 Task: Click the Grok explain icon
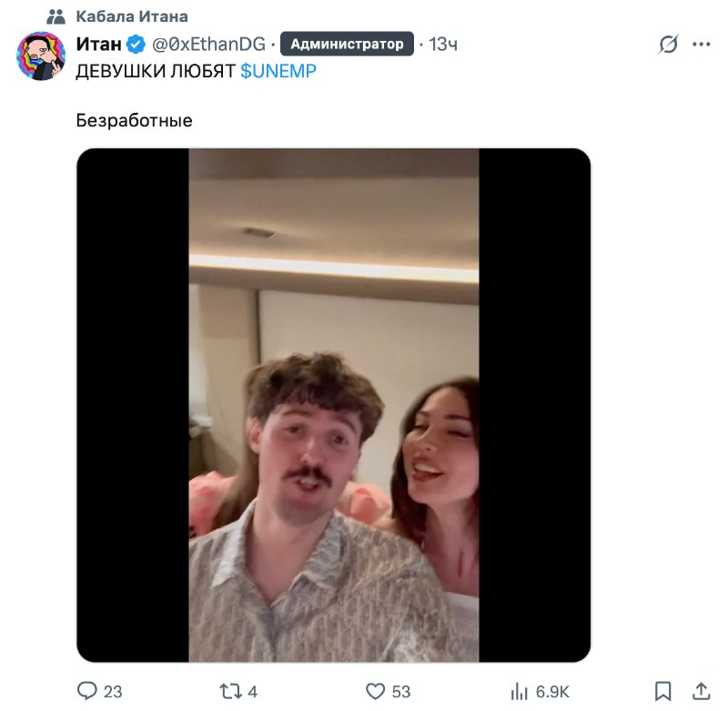click(669, 45)
